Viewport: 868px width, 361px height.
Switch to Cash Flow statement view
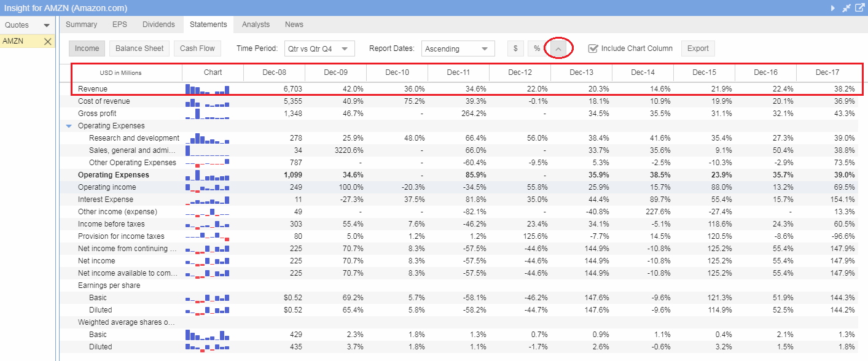[x=197, y=49]
